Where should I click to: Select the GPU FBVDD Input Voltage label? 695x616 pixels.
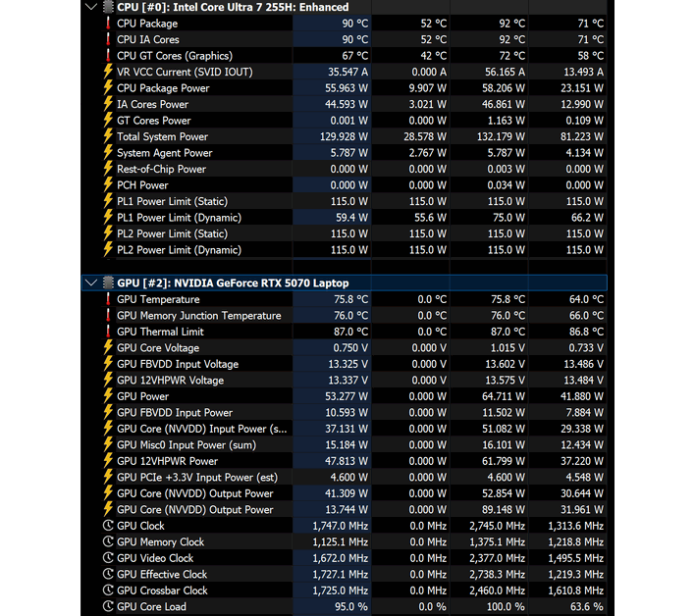coord(178,364)
